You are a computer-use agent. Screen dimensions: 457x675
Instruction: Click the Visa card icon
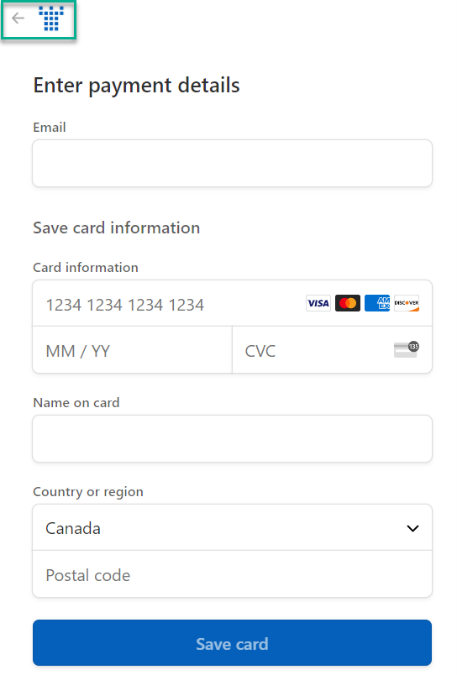[x=318, y=303]
